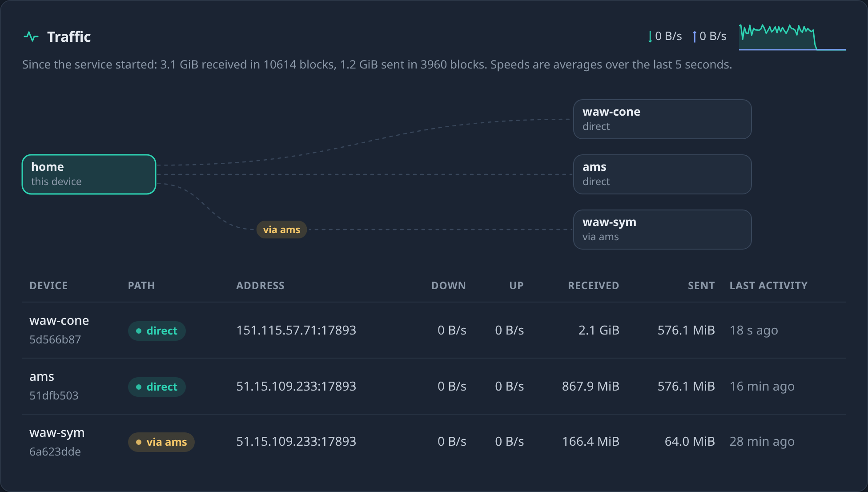
Task: Click the 166.4 MiB received value
Action: click(x=591, y=441)
